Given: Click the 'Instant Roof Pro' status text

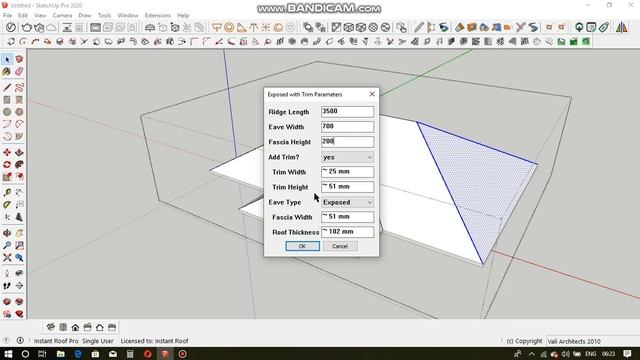Looking at the screenshot, I should pyautogui.click(x=56, y=341).
